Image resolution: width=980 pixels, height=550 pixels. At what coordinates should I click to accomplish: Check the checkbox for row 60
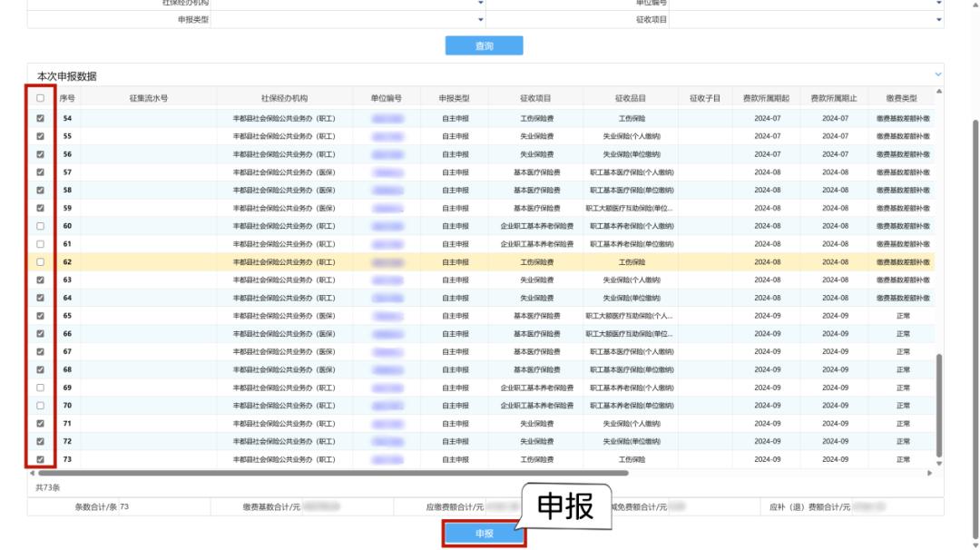point(41,225)
